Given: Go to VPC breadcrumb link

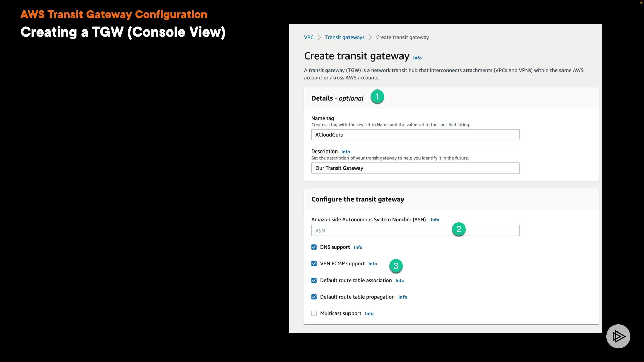Looking at the screenshot, I should click(308, 37).
